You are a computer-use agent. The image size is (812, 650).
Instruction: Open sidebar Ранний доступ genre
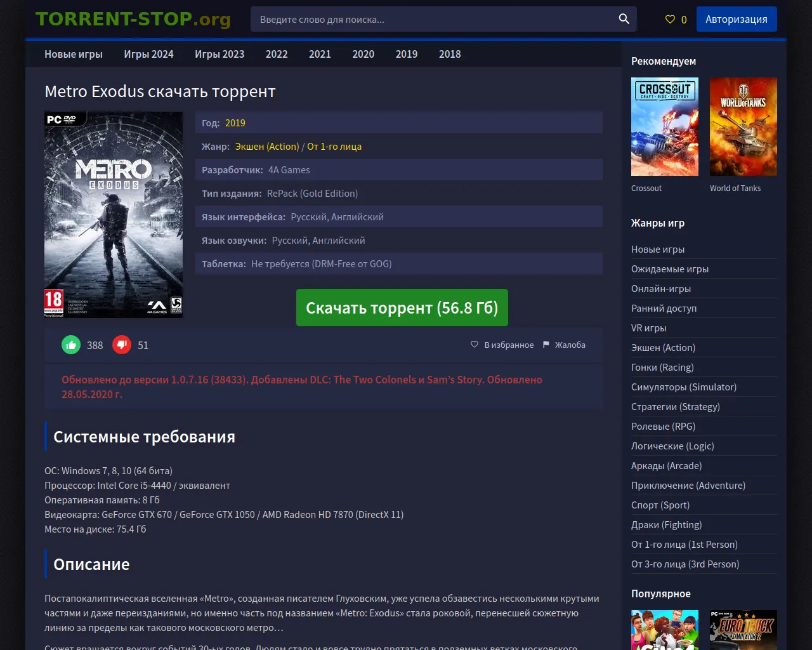coord(664,308)
